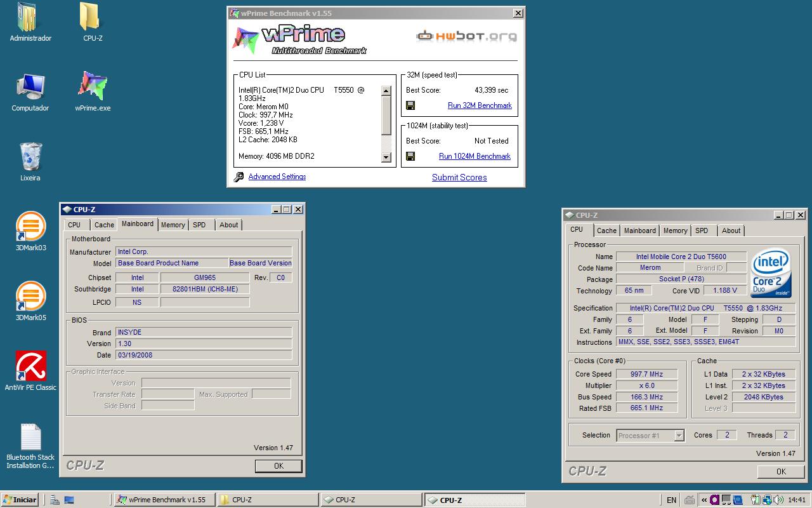Click the Intel Core 2 Duo logo in CPU-Z

(x=771, y=274)
